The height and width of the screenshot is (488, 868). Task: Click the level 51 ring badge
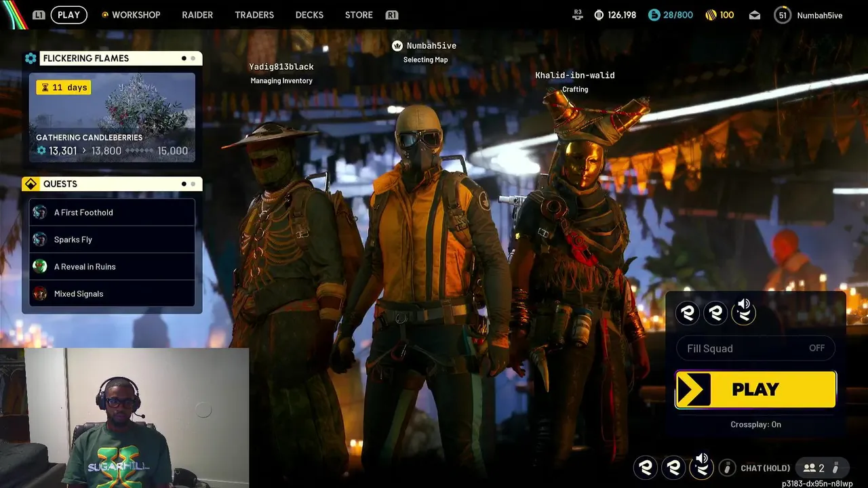(x=783, y=15)
